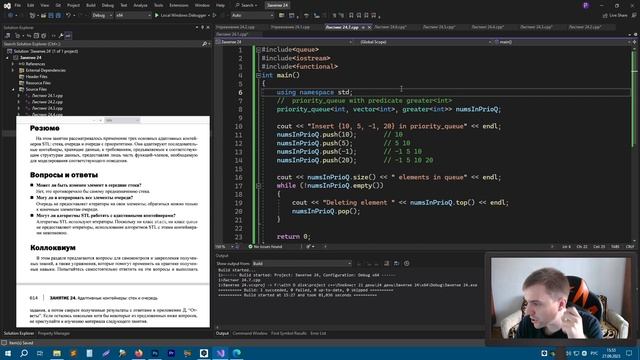
Task: Click the Show All Files icon in Solution Explorer
Action: pyautogui.click(x=44, y=36)
